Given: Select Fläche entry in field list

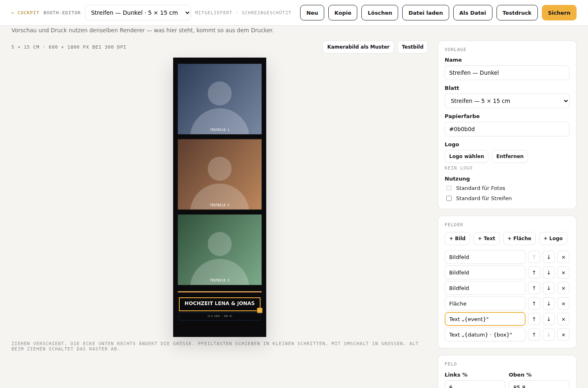Looking at the screenshot, I should [x=485, y=303].
